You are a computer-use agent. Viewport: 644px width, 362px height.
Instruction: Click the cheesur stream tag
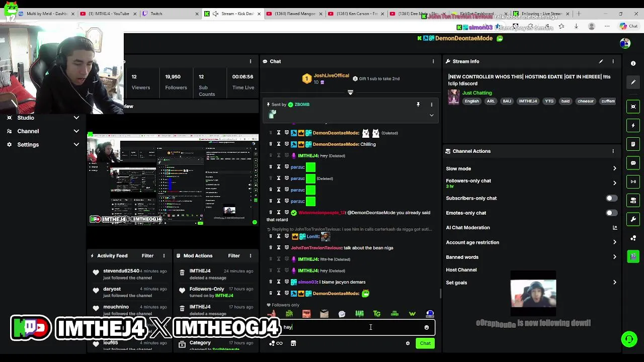586,101
